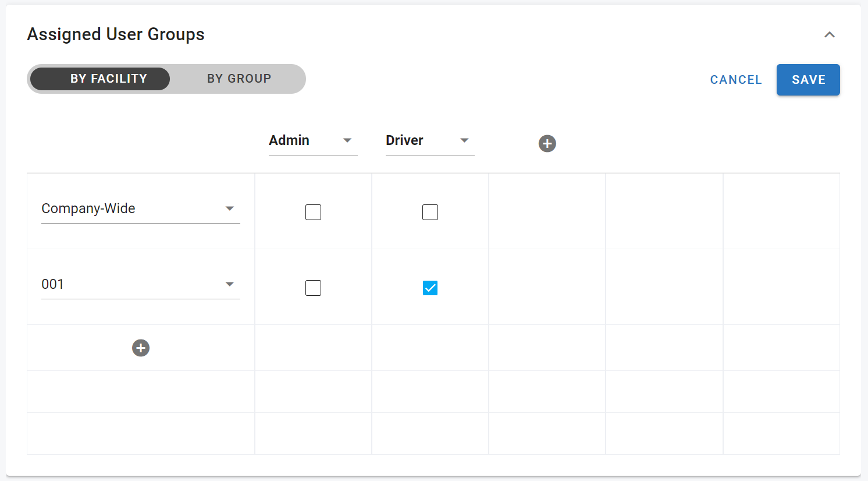This screenshot has height=481, width=868.
Task: Click the Admin dropdown arrow icon
Action: coord(347,140)
